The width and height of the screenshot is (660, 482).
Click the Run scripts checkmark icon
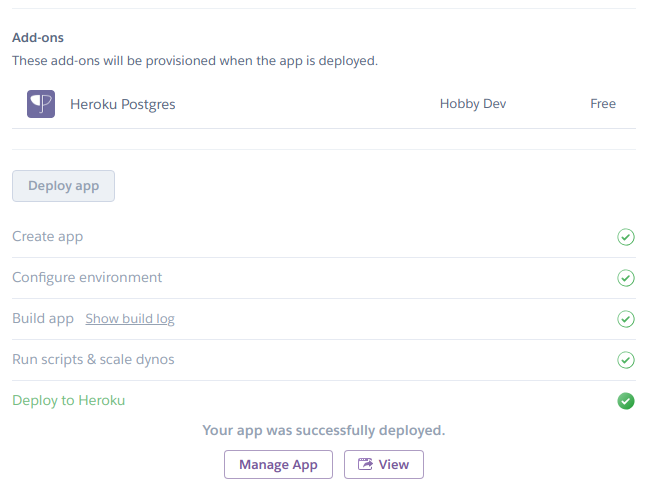click(626, 360)
